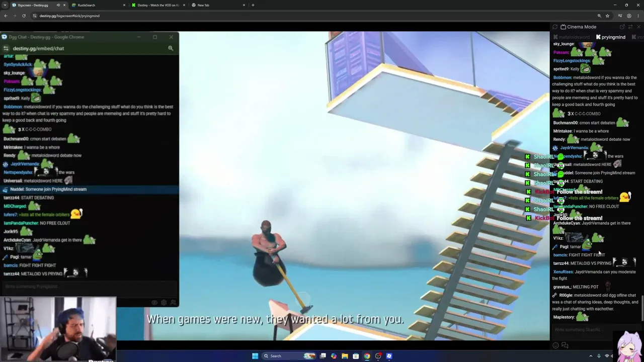Open OBS Studio from the taskbar
Image resolution: width=644 pixels, height=362 pixels.
(378, 356)
